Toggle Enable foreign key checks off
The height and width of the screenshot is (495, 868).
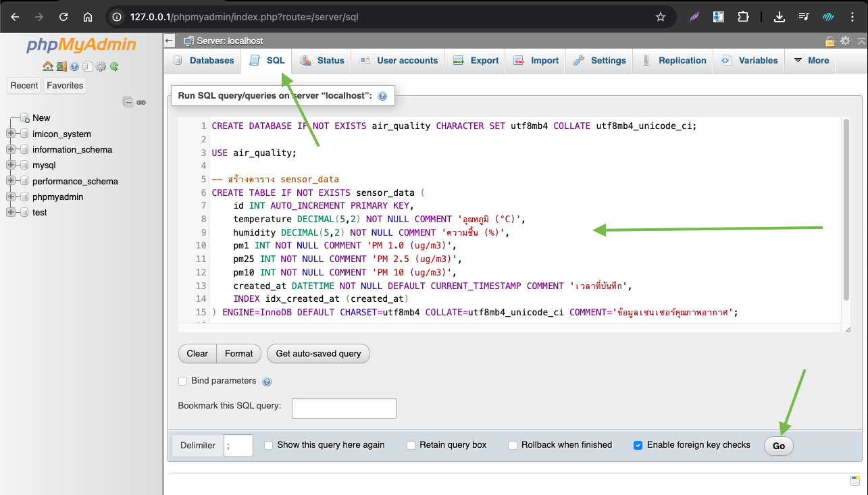[x=638, y=445]
